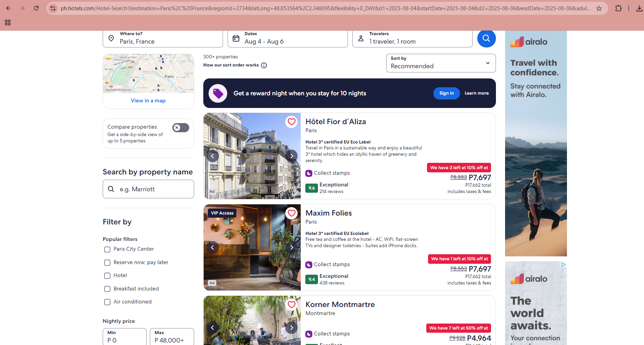Image resolution: width=644 pixels, height=345 pixels.
Task: Show next photo of Maxim Folies
Action: pos(292,247)
